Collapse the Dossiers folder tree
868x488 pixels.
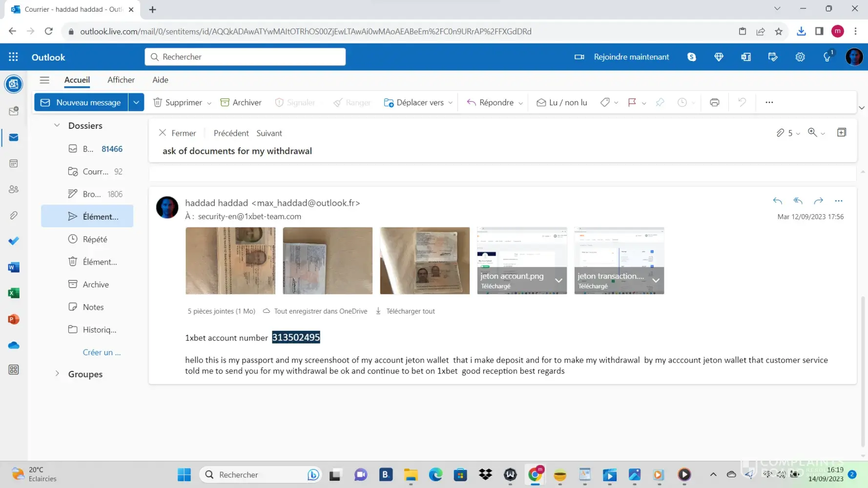[x=57, y=125]
